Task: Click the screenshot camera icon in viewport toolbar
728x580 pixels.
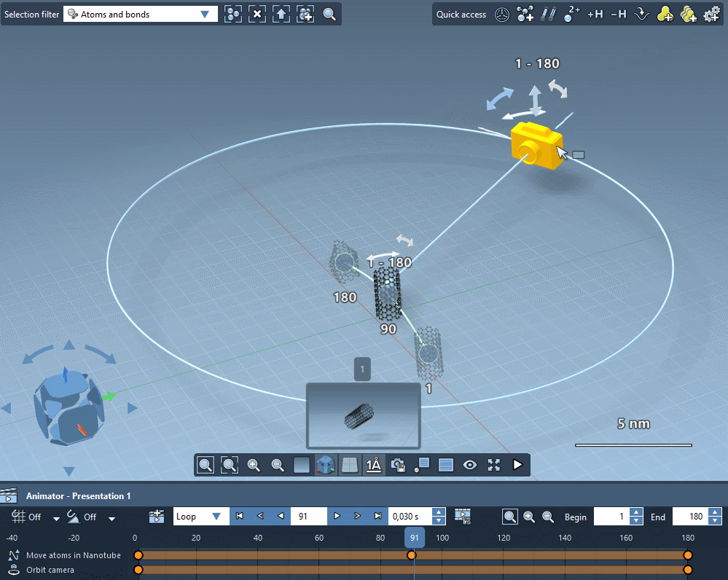Action: click(x=398, y=464)
